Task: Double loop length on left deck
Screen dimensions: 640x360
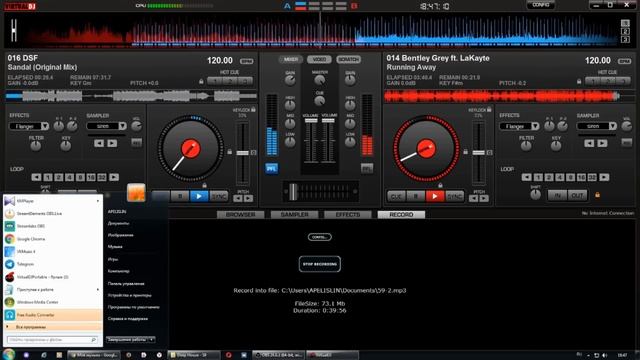Action: pyautogui.click(x=114, y=177)
